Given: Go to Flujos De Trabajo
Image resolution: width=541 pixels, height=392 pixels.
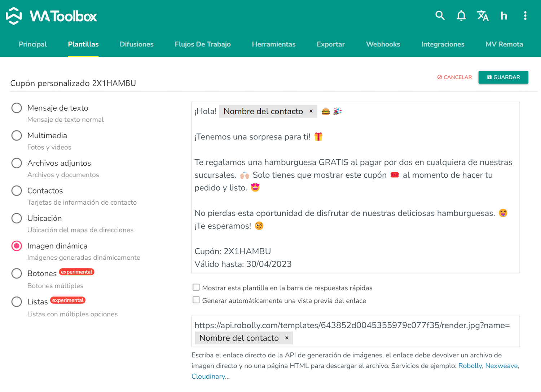Looking at the screenshot, I should [203, 44].
